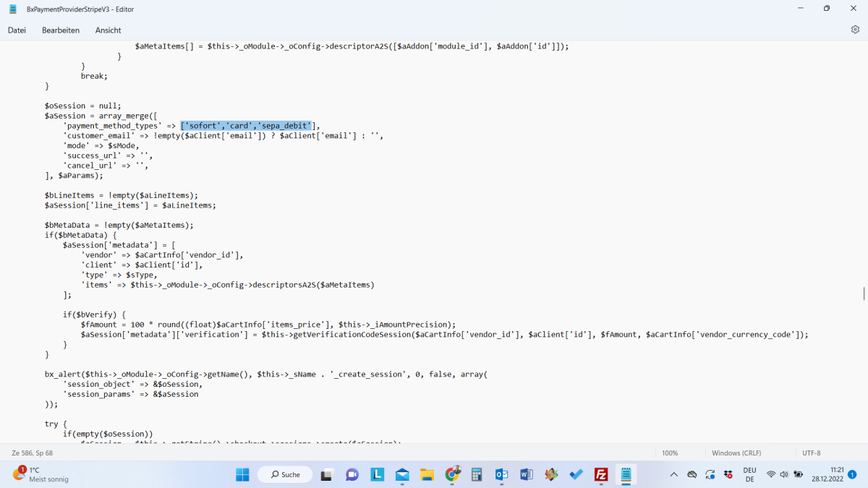Image resolution: width=868 pixels, height=488 pixels.
Task: Open Microsoft Word from the taskbar
Action: pyautogui.click(x=526, y=474)
